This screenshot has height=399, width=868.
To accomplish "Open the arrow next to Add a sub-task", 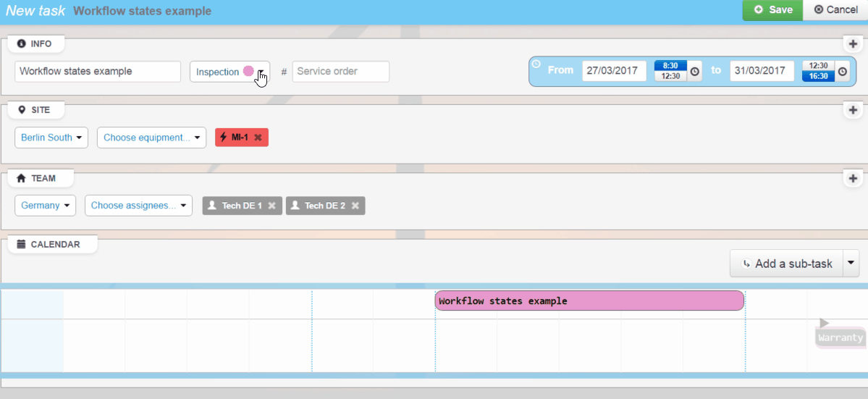I will coord(851,264).
